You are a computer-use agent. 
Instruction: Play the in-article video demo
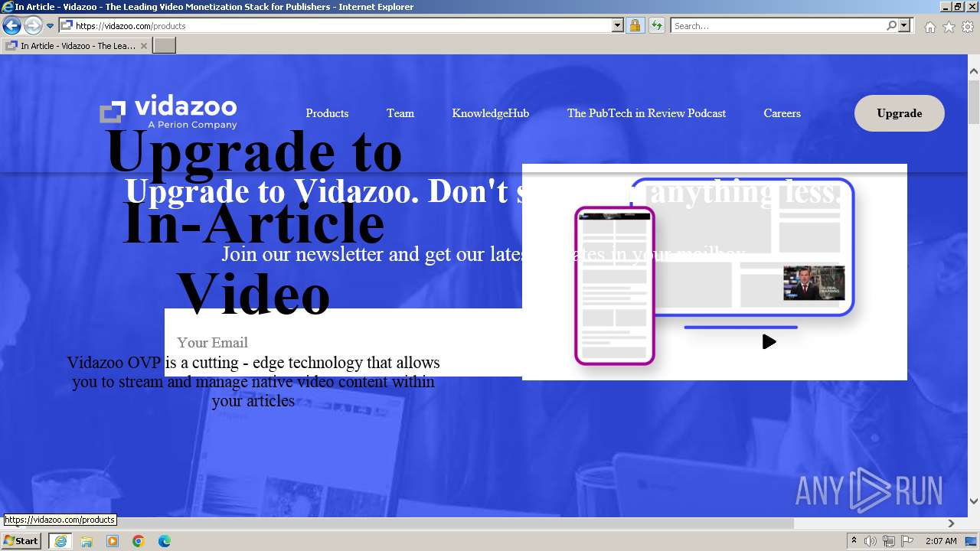click(x=769, y=342)
